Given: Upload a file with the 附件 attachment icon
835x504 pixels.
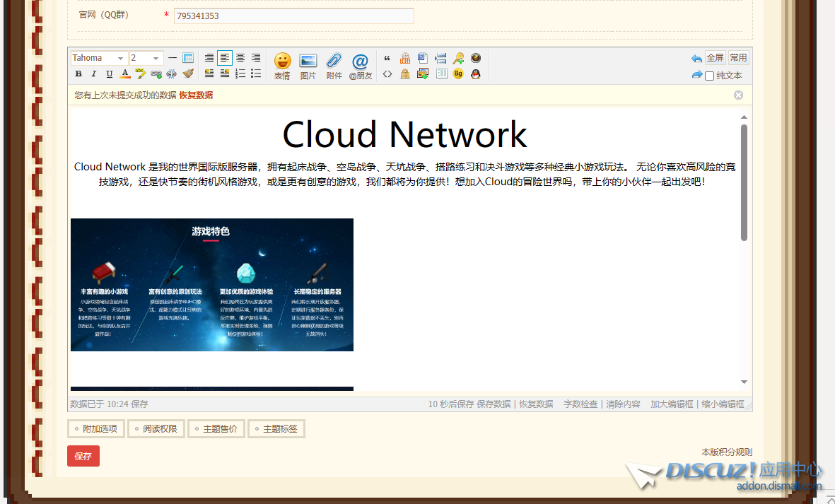Looking at the screenshot, I should 333,66.
